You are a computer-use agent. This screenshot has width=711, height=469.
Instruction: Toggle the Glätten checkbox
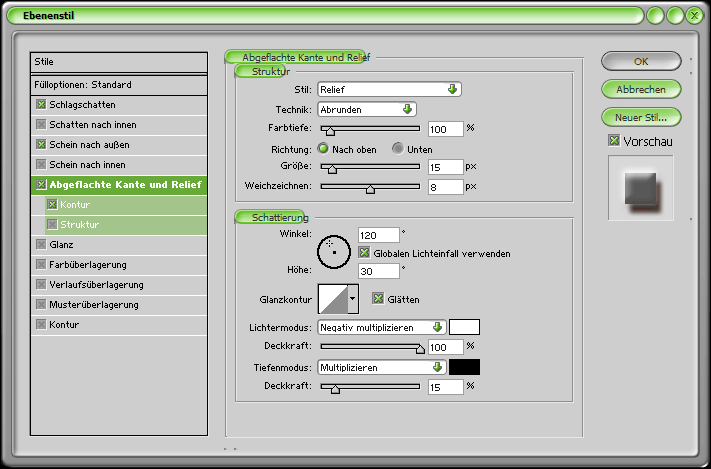[378, 298]
